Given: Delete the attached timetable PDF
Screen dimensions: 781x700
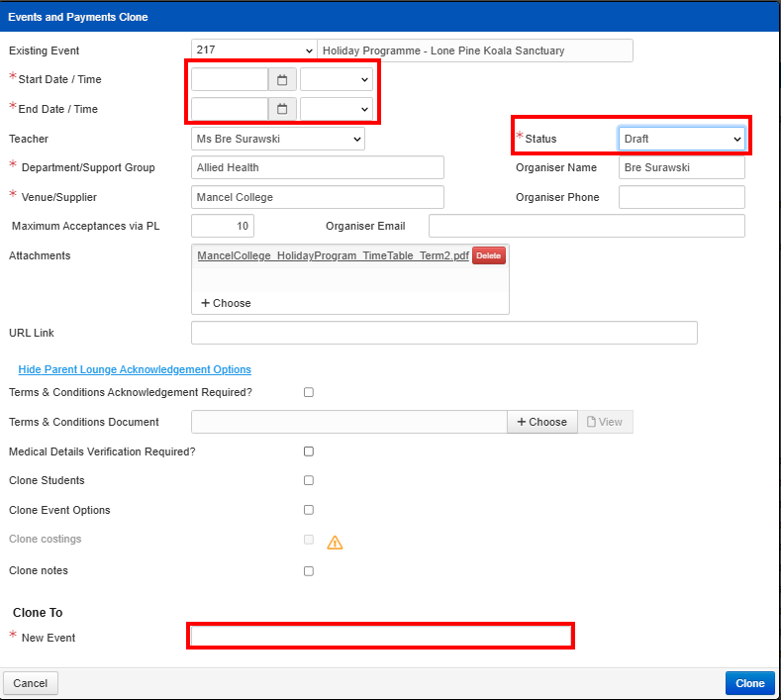Looking at the screenshot, I should point(488,255).
